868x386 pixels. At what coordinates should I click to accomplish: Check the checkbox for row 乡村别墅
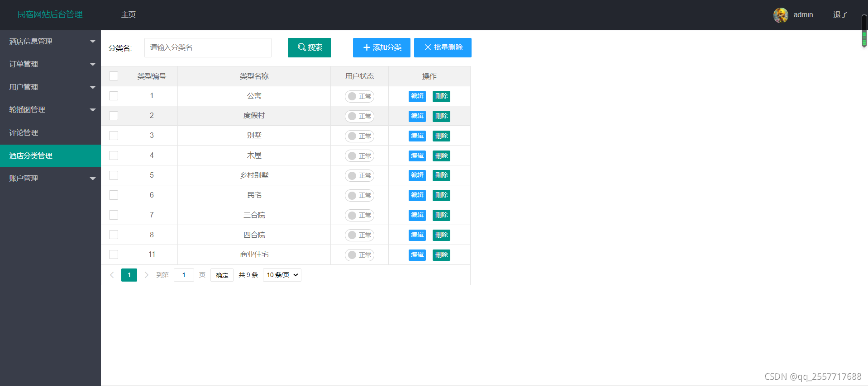tap(114, 175)
